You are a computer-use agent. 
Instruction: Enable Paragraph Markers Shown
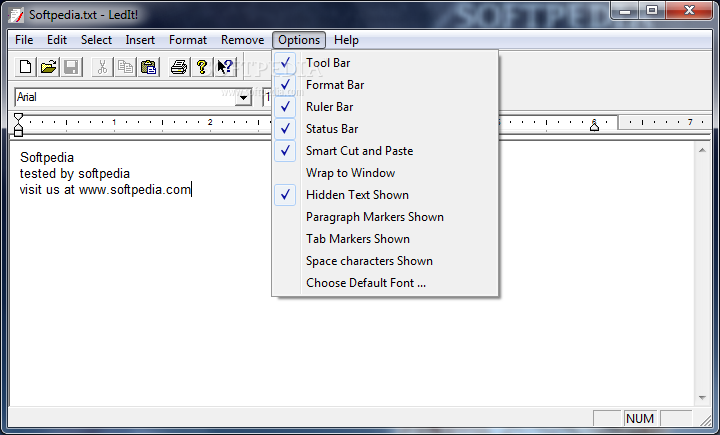coord(385,217)
